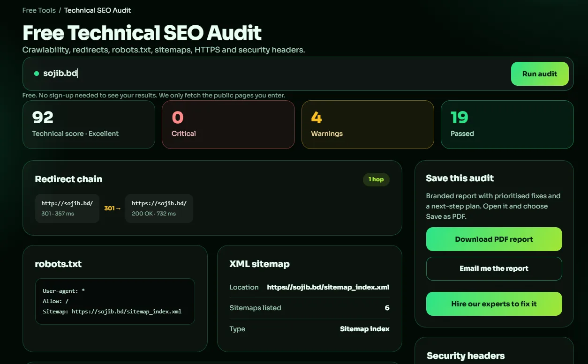Click the 301 arrow between redirect steps
588x364 pixels.
113,208
